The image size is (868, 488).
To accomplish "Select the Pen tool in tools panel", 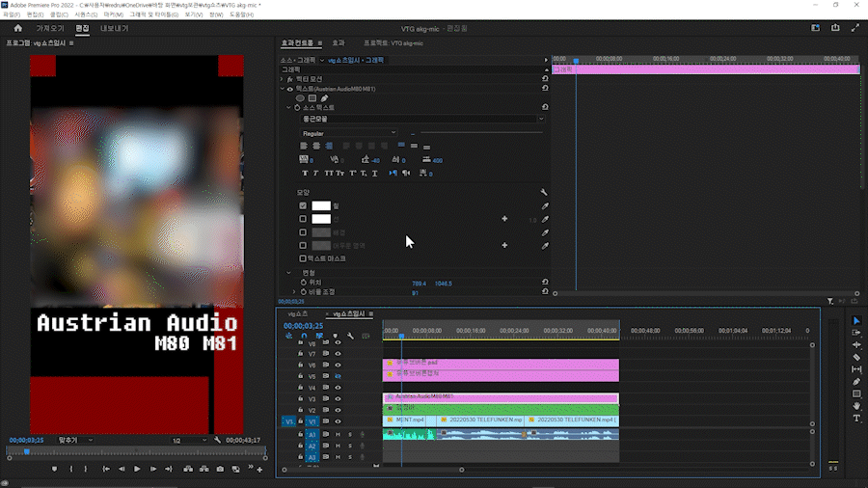I will point(856,382).
